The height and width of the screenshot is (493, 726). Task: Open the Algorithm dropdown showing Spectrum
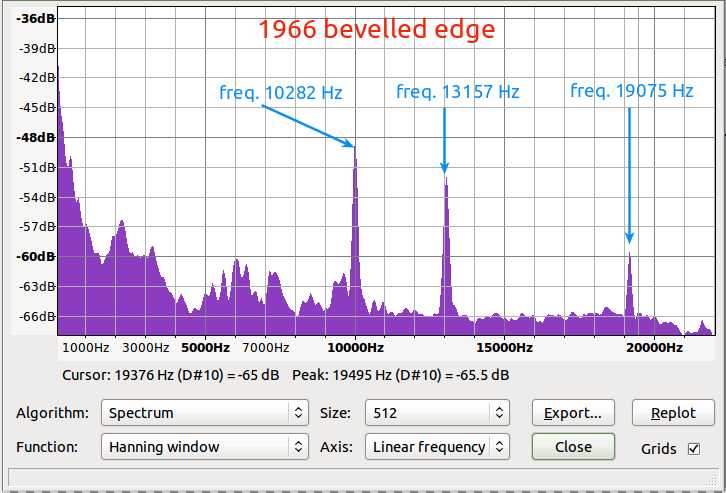pyautogui.click(x=205, y=412)
